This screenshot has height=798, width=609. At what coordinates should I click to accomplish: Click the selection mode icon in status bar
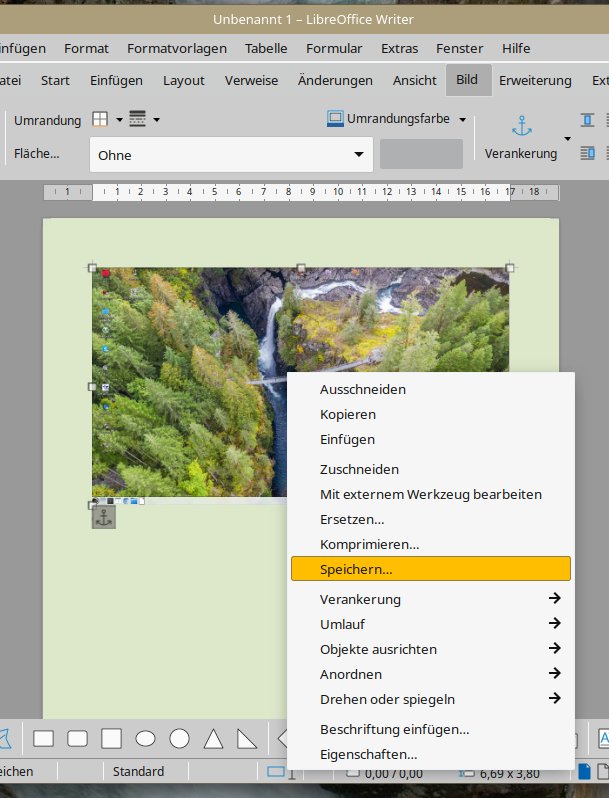[x=276, y=772]
